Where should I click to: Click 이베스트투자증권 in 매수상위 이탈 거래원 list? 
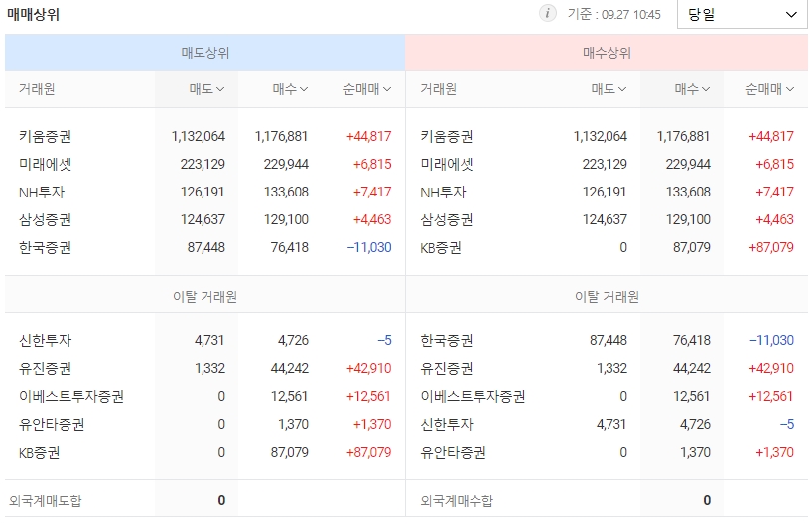click(473, 397)
